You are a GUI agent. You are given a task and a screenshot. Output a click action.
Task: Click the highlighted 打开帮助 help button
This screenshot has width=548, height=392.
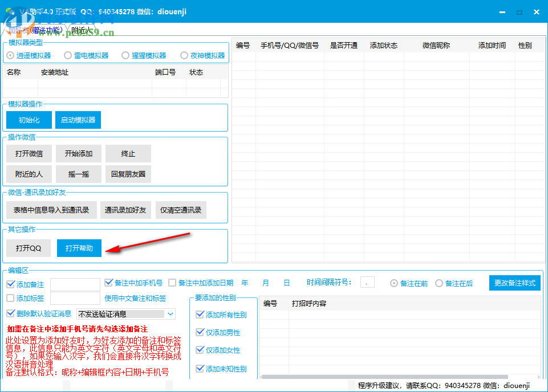pos(79,248)
